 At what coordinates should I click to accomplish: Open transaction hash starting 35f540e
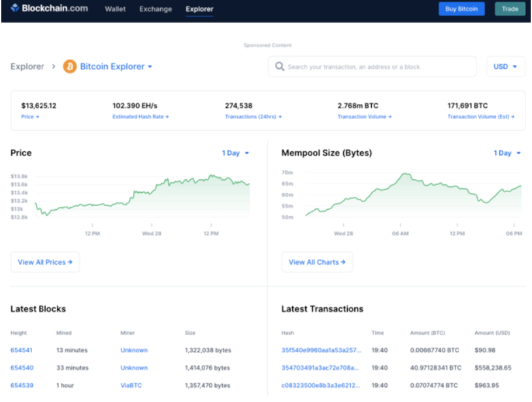[320, 350]
